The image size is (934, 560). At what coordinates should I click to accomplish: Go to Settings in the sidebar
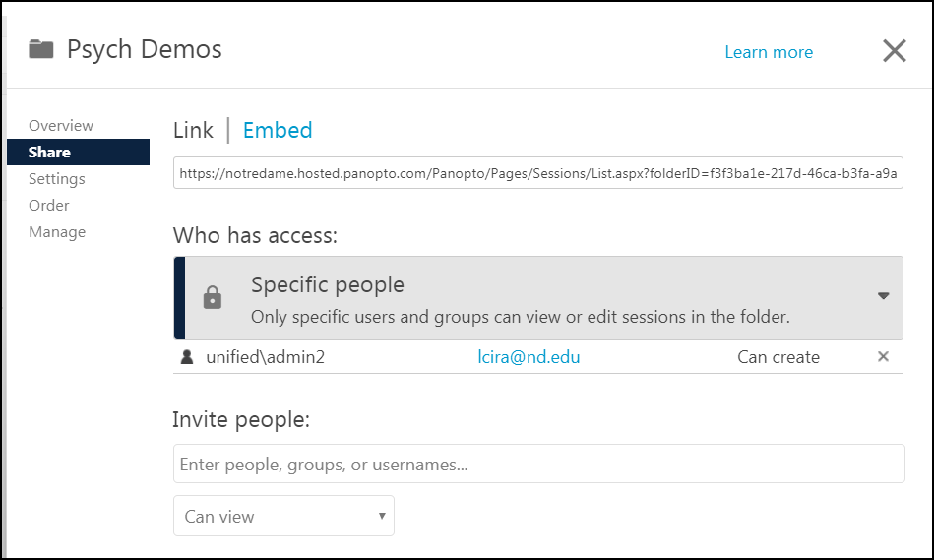pyautogui.click(x=57, y=179)
